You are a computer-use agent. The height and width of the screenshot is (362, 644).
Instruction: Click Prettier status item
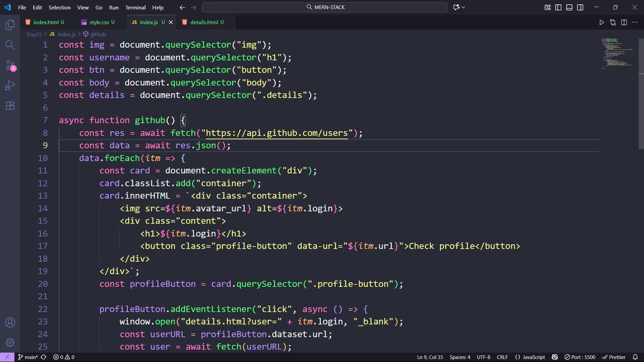613,357
